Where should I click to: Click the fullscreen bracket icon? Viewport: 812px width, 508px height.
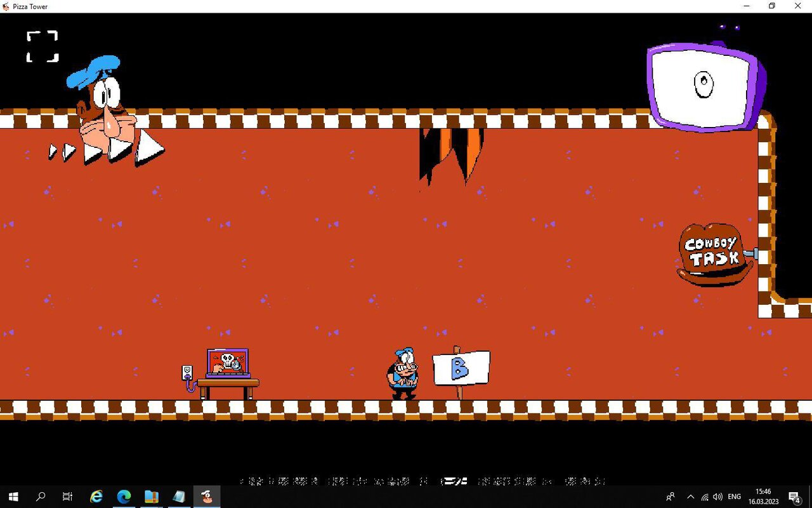(x=43, y=46)
